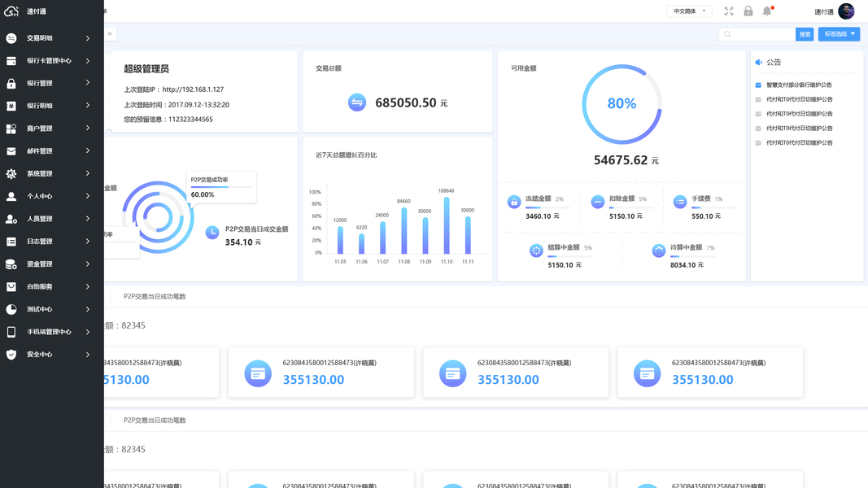
Task: Click the 冻结金额 2% progress bar
Action: [547, 207]
